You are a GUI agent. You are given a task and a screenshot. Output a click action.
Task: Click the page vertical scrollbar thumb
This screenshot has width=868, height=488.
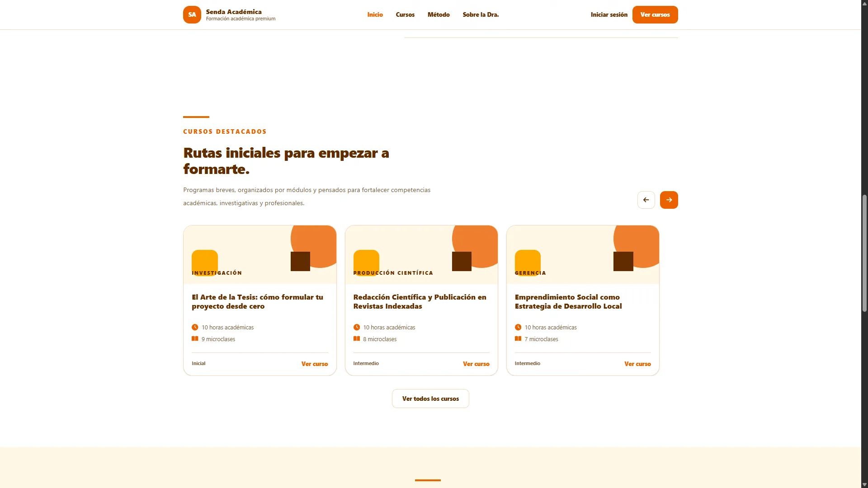(x=864, y=253)
